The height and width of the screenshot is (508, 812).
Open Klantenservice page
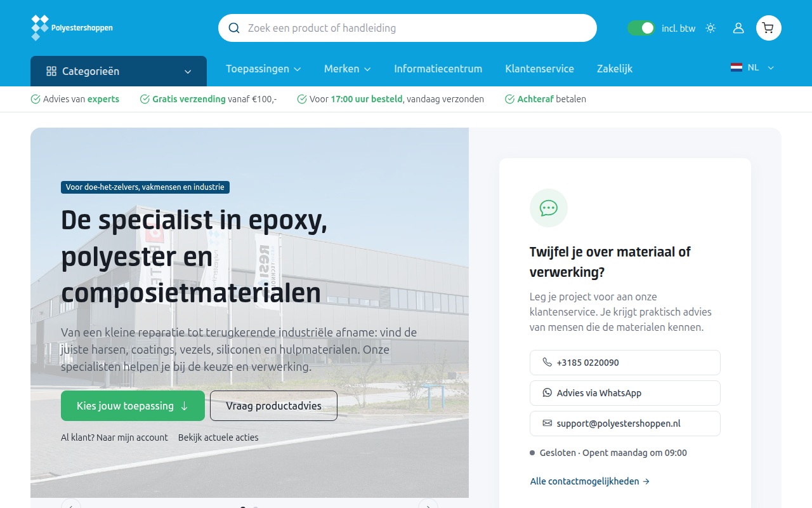[539, 69]
